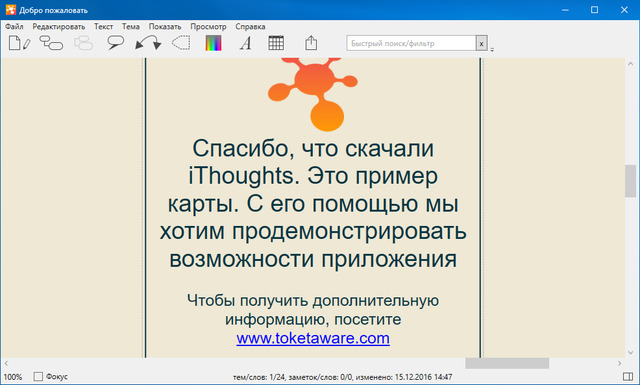This screenshot has width=640, height=385.
Task: Click the status text 'тем/слов: 1/24'
Action: pyautogui.click(x=259, y=377)
